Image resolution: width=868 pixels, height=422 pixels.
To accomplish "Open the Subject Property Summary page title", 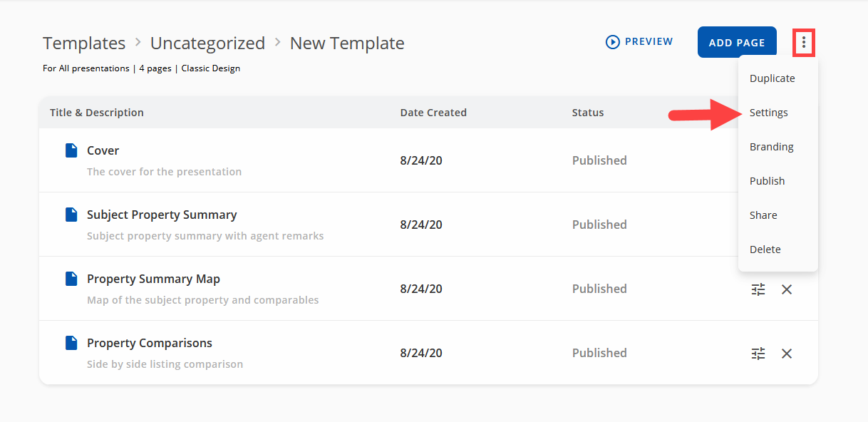I will click(162, 215).
